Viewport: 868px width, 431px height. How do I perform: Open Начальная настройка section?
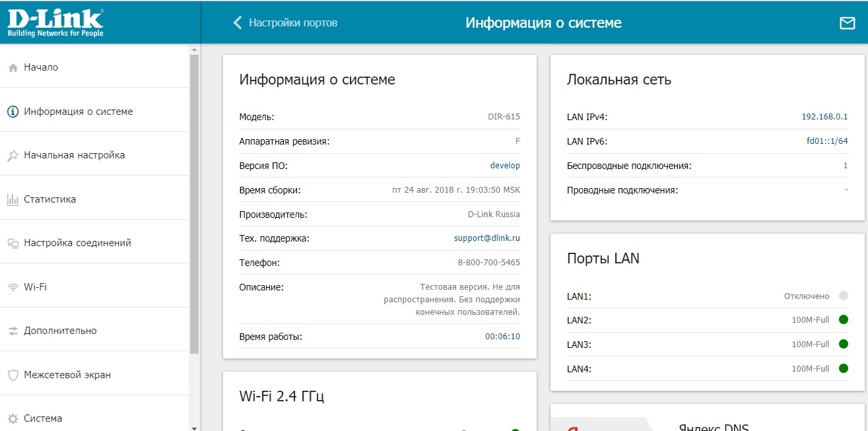(x=94, y=155)
